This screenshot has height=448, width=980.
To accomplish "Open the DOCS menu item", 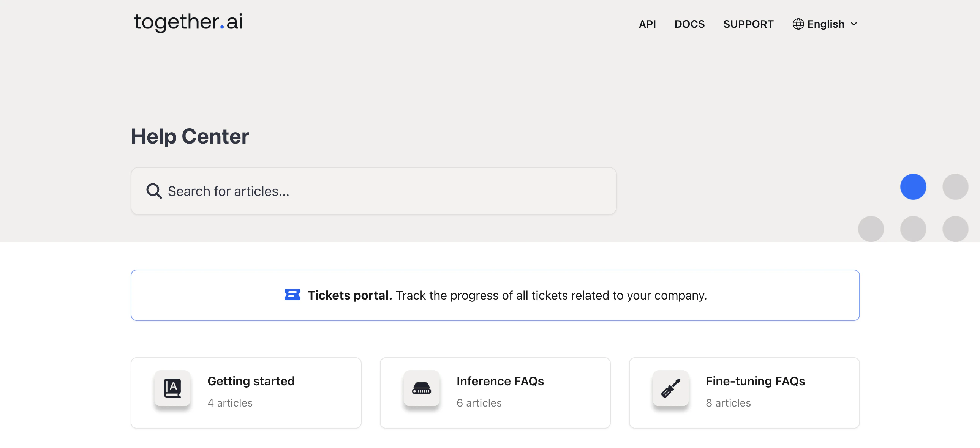I will [x=689, y=24].
